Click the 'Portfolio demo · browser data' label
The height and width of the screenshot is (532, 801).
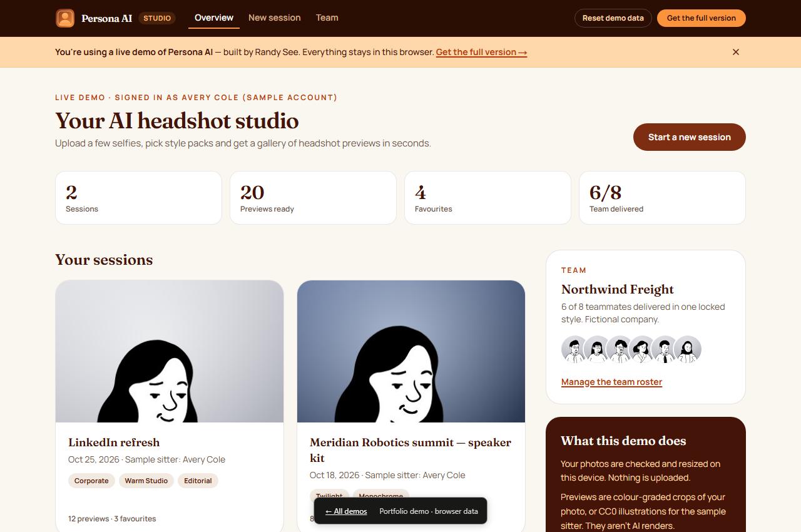click(429, 511)
